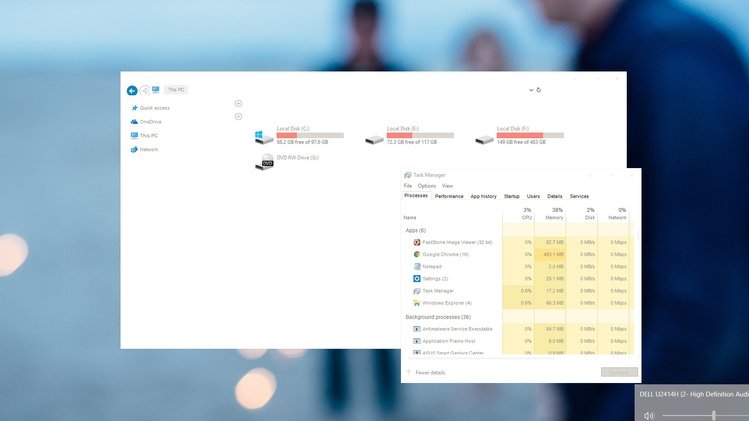Open Quick access in Explorer sidebar
Viewport: 749px width, 421px height.
tap(154, 108)
